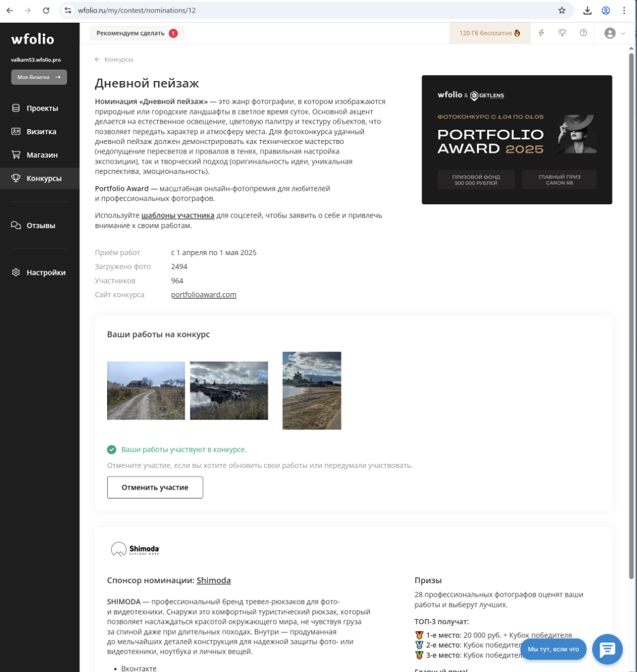
Task: Open browser downloads icon
Action: coord(587,10)
